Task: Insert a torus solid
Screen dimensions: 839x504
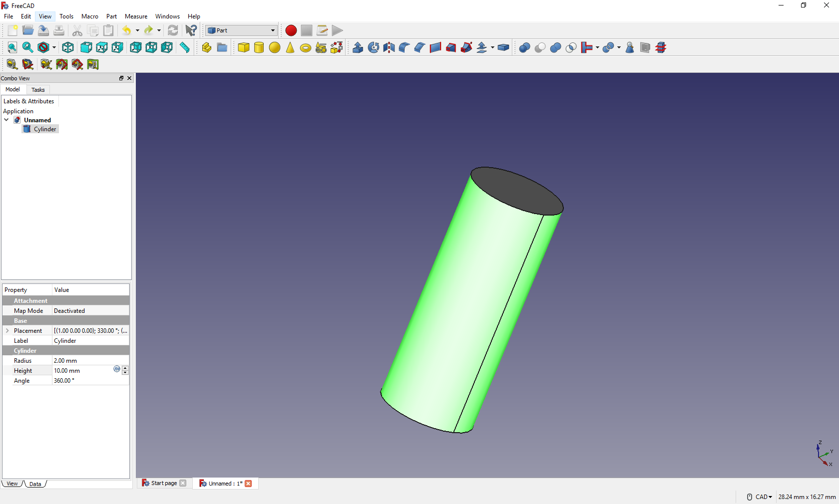Action: coord(306,48)
